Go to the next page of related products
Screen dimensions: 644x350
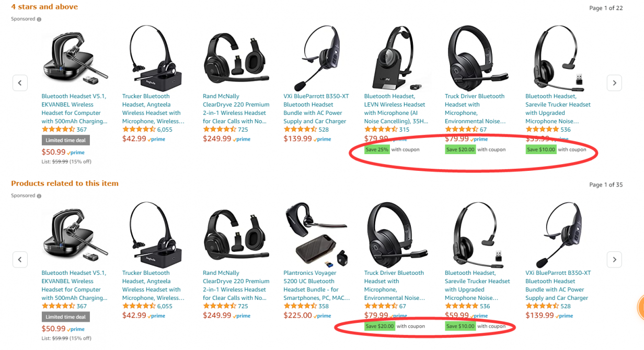click(x=614, y=259)
